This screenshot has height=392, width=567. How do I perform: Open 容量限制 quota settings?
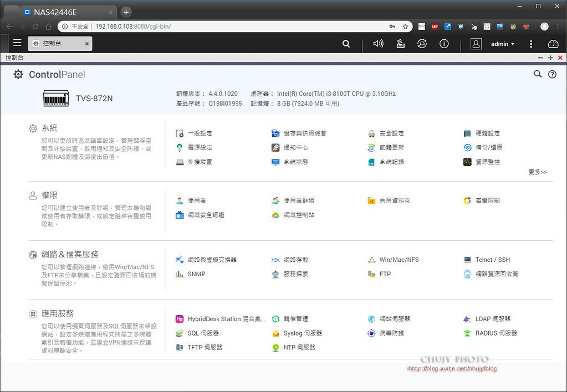click(x=482, y=200)
